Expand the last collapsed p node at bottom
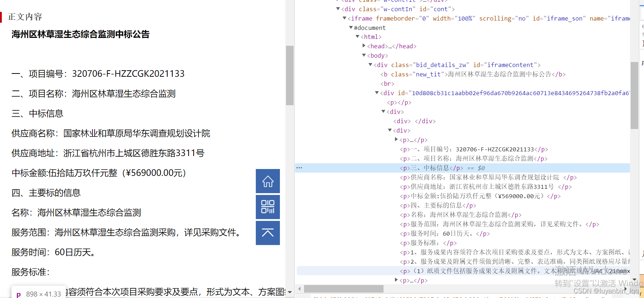Image resolution: width=644 pixels, height=298 pixels. pos(396,280)
